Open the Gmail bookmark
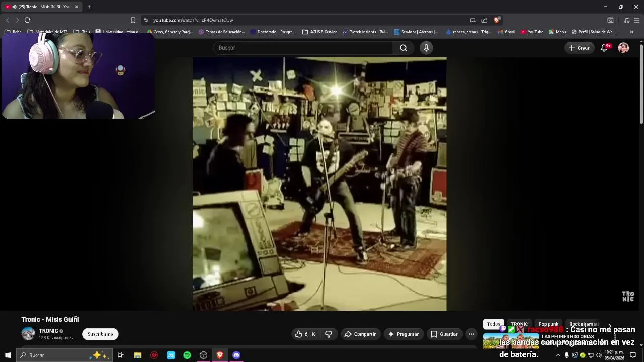 point(506,32)
